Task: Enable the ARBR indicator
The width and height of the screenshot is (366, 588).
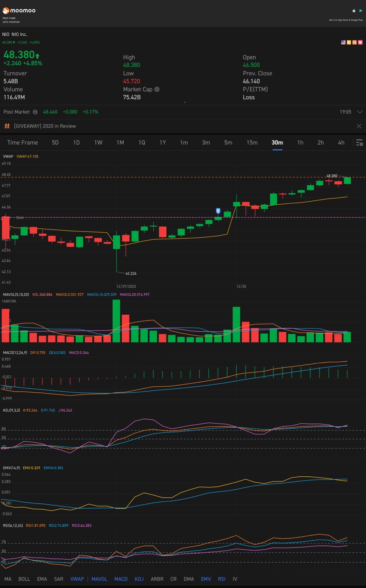Action: click(157, 579)
